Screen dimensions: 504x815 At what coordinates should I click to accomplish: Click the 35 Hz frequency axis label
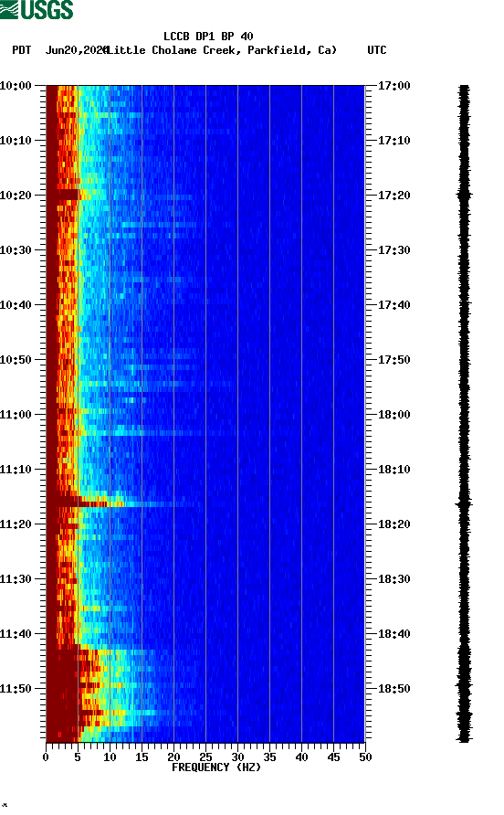269,757
